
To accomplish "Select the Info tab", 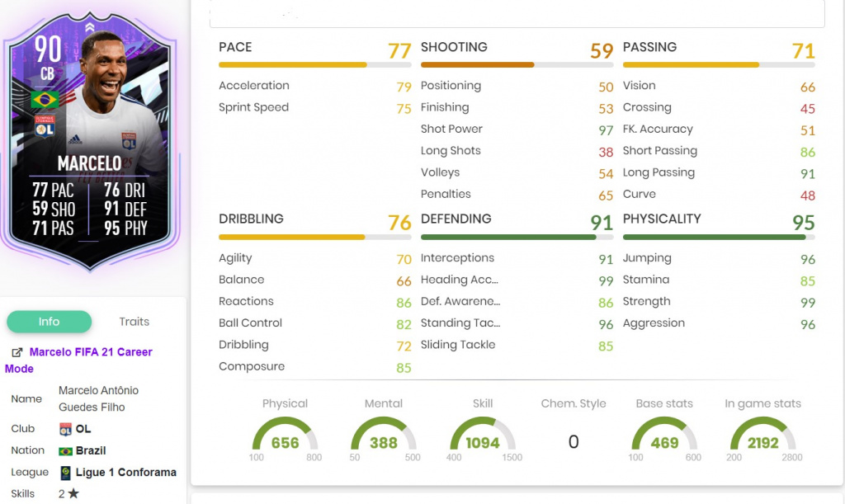I will [x=49, y=322].
